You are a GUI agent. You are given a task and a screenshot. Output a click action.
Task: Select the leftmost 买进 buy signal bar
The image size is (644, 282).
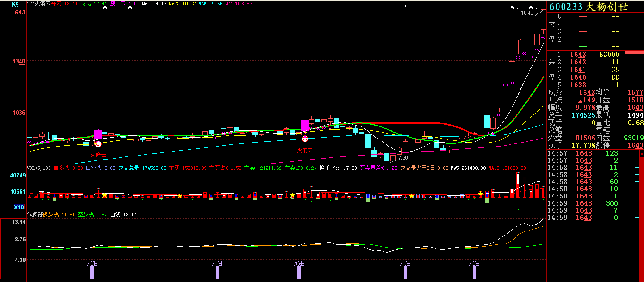pyautogui.click(x=92, y=272)
